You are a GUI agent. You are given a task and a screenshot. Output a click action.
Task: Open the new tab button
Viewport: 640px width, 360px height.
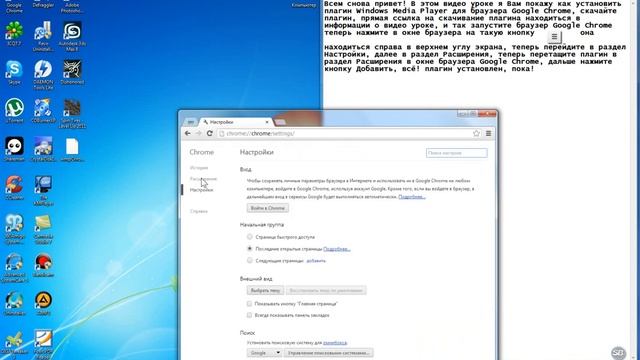pyautogui.click(x=280, y=122)
